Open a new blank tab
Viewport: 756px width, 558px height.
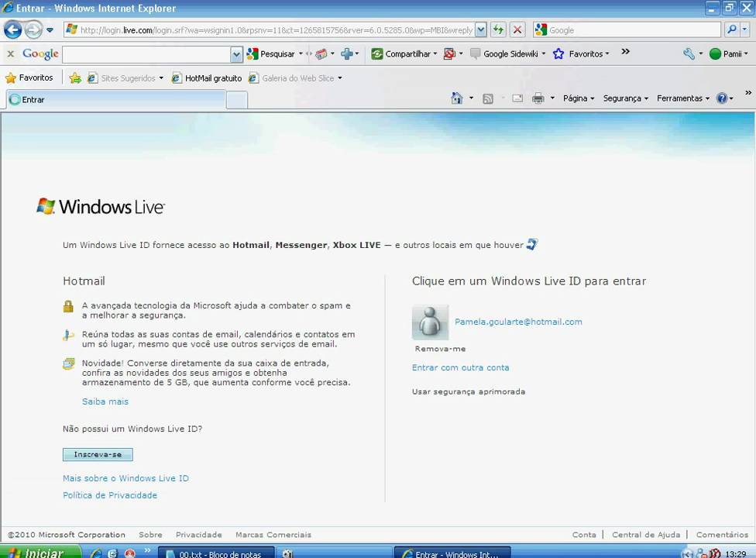pos(237,100)
